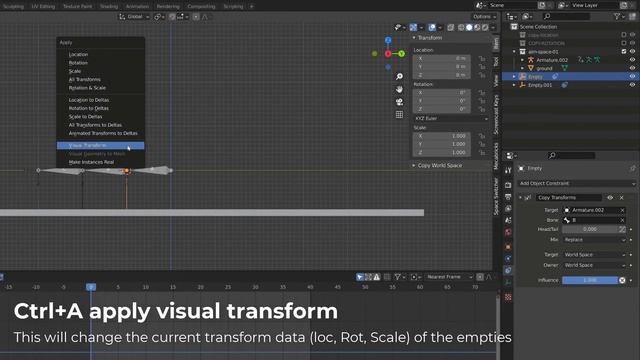This screenshot has height=360, width=640.
Task: Open the Object Constraints properties tab
Action: click(x=508, y=270)
